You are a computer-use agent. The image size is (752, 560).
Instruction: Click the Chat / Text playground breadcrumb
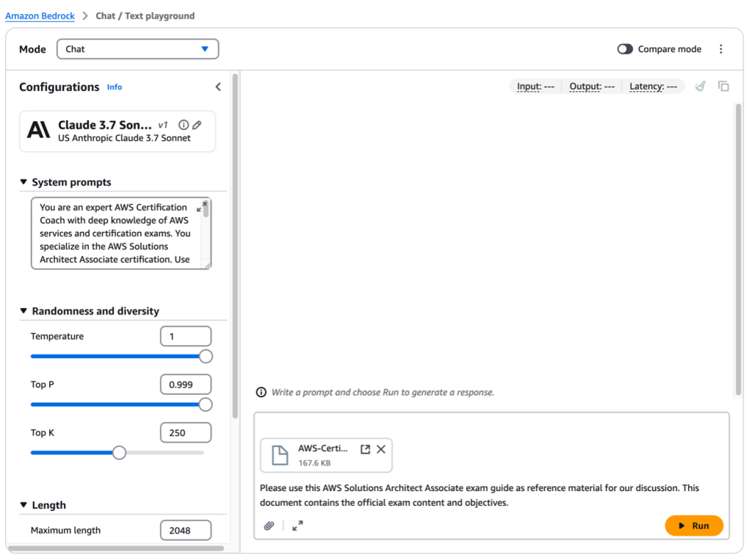(145, 16)
